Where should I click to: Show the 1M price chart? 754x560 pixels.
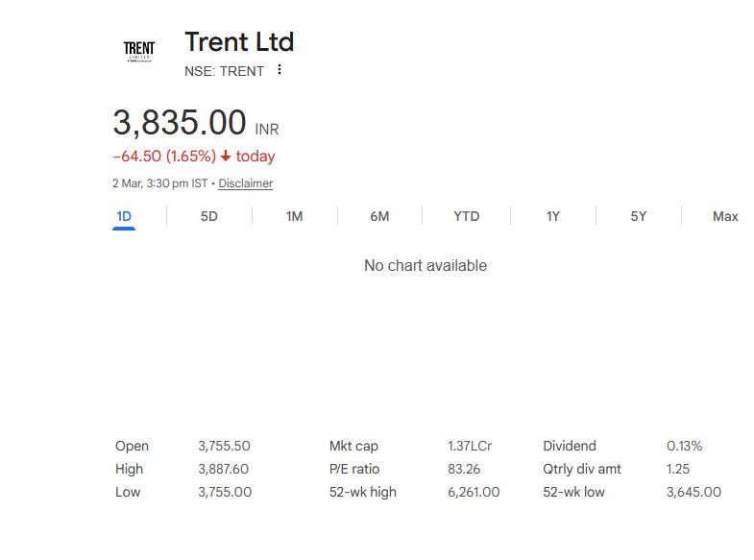click(294, 216)
